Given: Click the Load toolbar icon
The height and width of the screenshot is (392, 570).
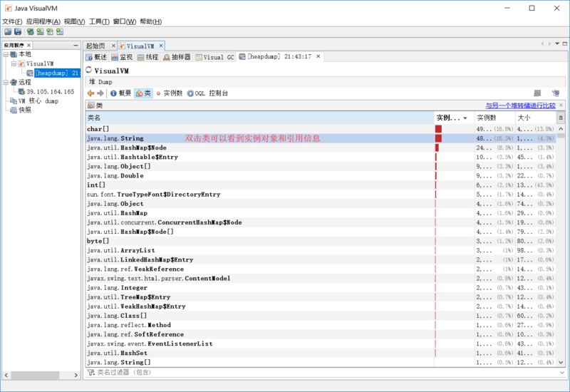Looking at the screenshot, I should (8, 32).
